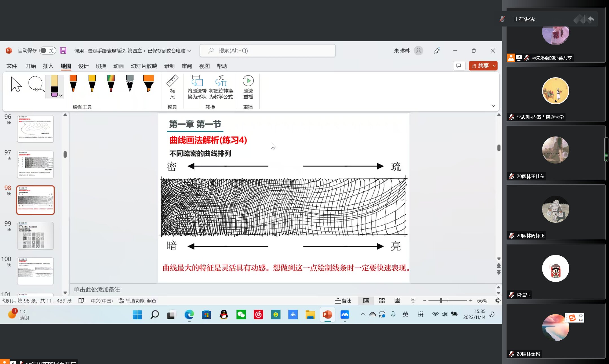The height and width of the screenshot is (364, 609).
Task: Click zoom in plus button
Action: tap(471, 301)
